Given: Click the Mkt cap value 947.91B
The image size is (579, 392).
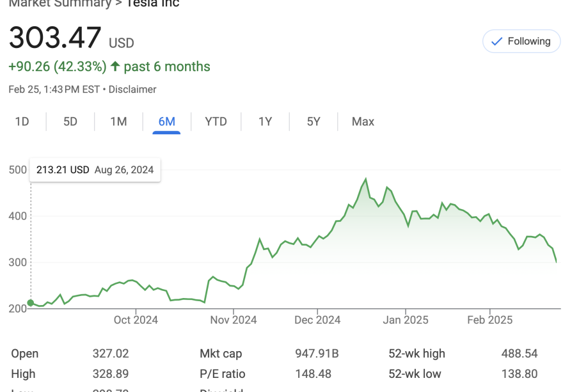Looking at the screenshot, I should tap(317, 353).
